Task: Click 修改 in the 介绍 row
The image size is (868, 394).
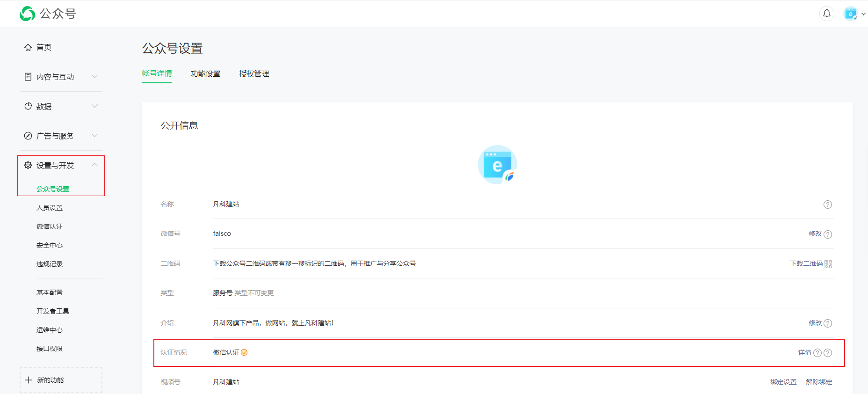Action: [815, 323]
